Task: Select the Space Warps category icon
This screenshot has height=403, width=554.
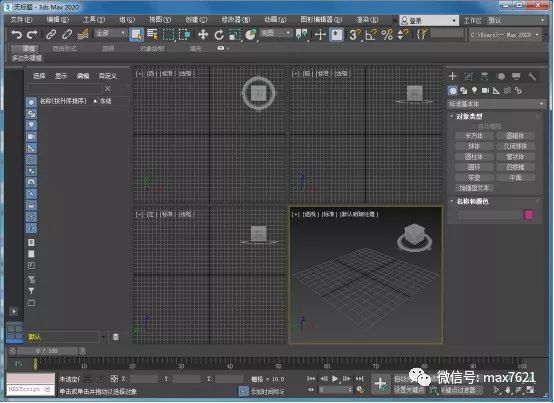Action: pyautogui.click(x=507, y=91)
